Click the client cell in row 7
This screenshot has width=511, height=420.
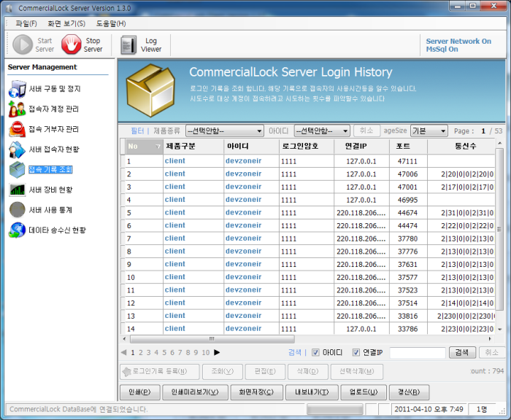click(x=193, y=238)
